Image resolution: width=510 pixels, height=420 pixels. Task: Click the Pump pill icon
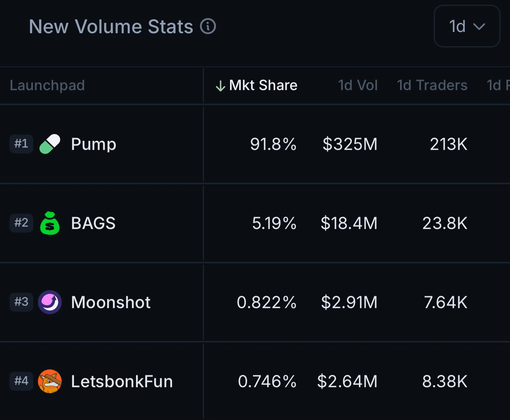[x=49, y=144]
